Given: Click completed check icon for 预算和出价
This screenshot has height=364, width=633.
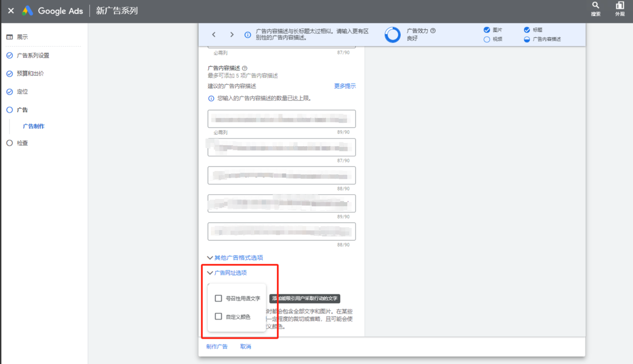Looking at the screenshot, I should pyautogui.click(x=9, y=74).
